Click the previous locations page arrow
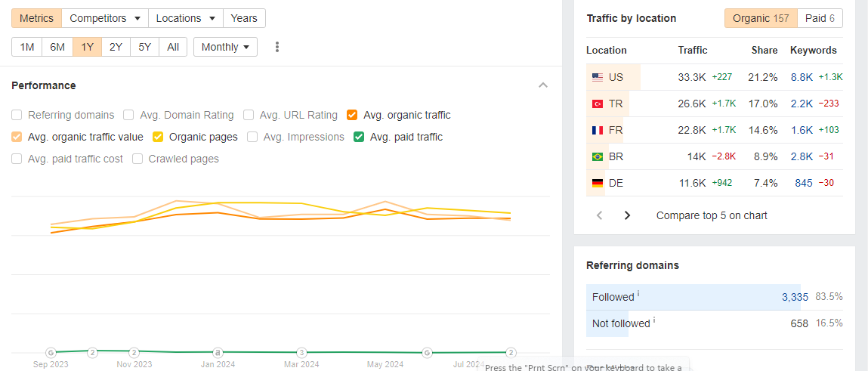The height and width of the screenshot is (371, 868). [x=600, y=215]
